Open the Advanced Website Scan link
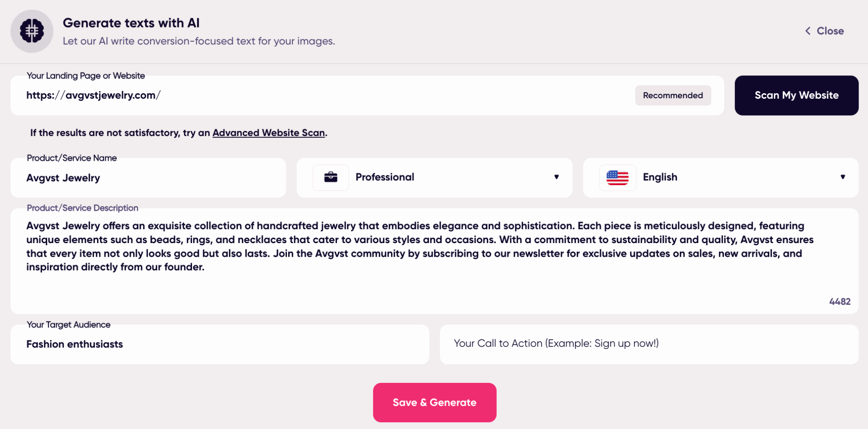The image size is (868, 429). 269,133
